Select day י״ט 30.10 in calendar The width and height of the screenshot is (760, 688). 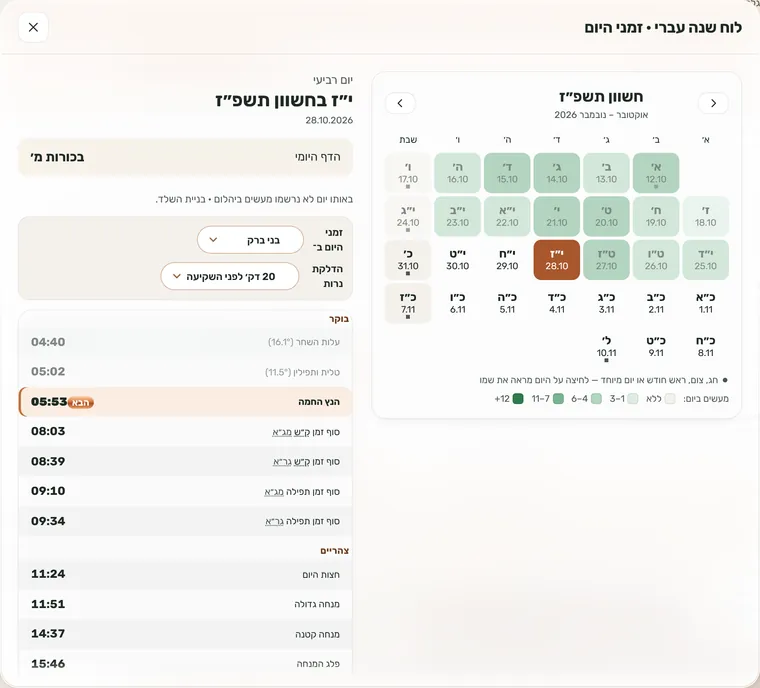pos(458,260)
